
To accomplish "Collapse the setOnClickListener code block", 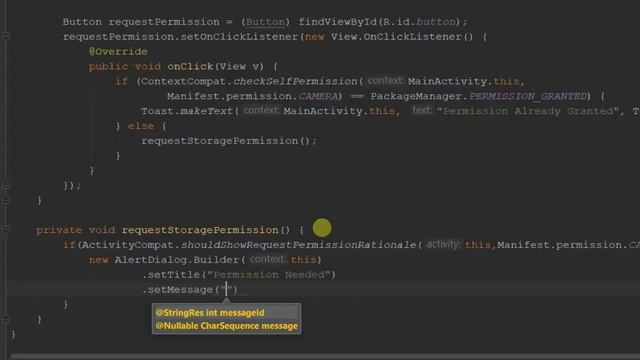I will tap(6, 37).
